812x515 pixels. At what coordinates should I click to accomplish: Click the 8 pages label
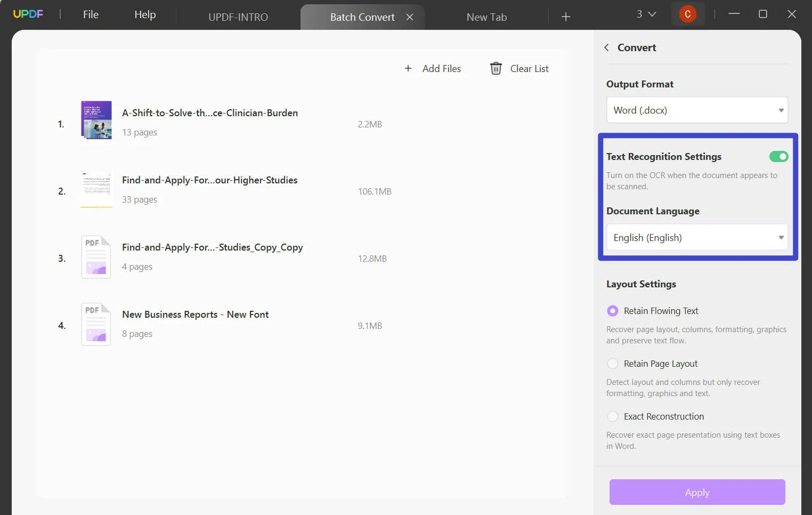(x=137, y=334)
